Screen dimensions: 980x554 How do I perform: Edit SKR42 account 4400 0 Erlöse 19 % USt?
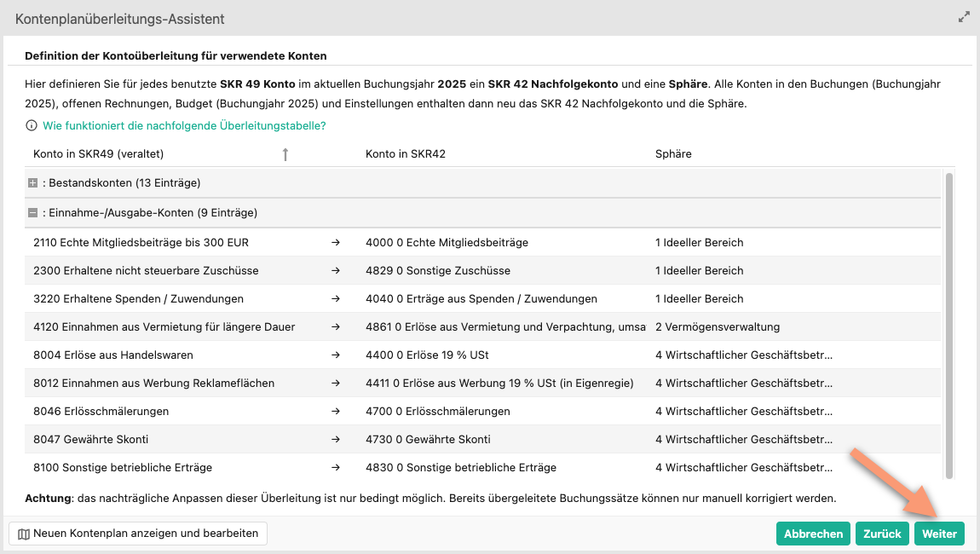[x=427, y=355]
